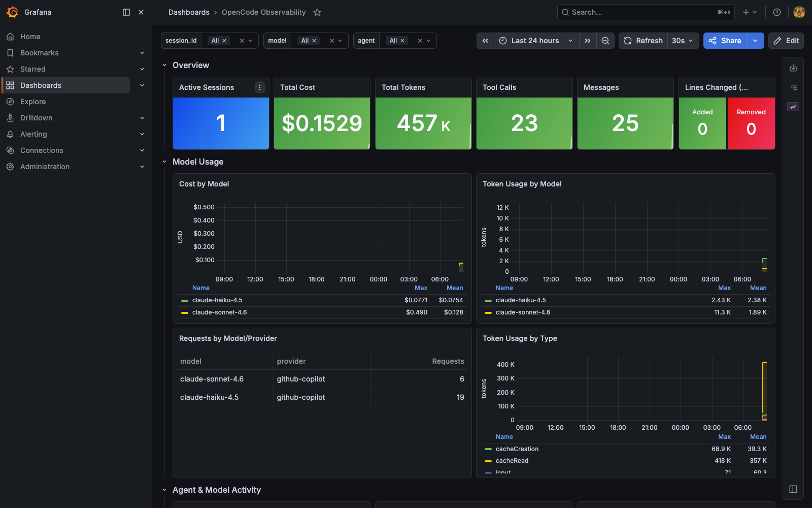Open the model variable dropdown
Viewport: 812px width, 508px height.
tap(340, 41)
